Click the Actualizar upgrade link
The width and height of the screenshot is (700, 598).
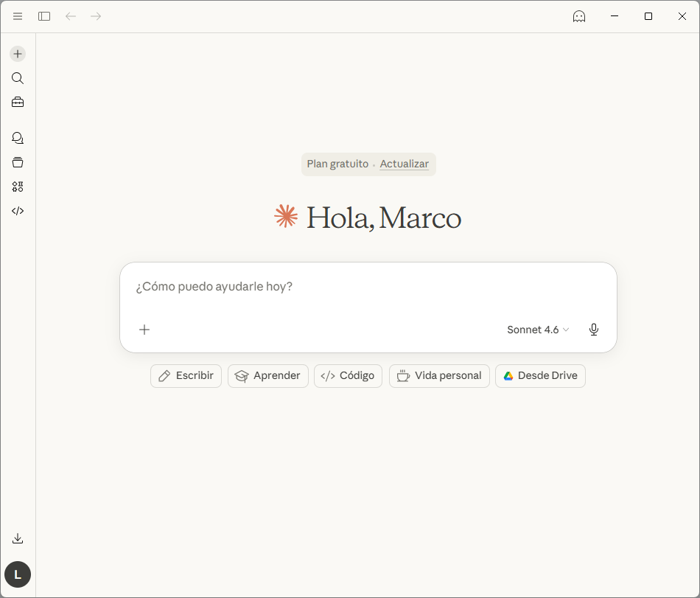point(404,164)
